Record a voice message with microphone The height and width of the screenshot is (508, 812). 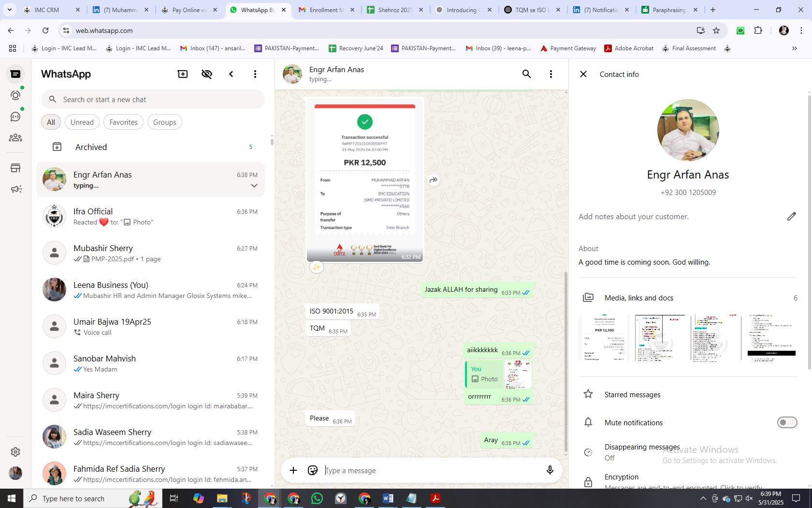point(550,470)
